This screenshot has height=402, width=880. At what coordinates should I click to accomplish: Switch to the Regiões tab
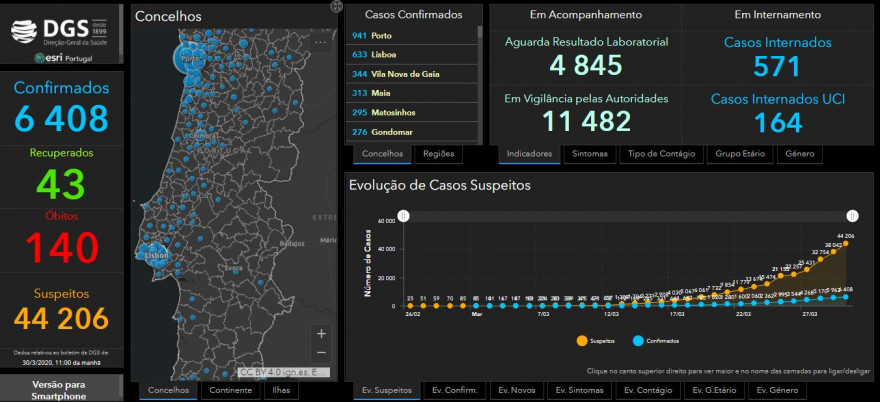pyautogui.click(x=438, y=154)
